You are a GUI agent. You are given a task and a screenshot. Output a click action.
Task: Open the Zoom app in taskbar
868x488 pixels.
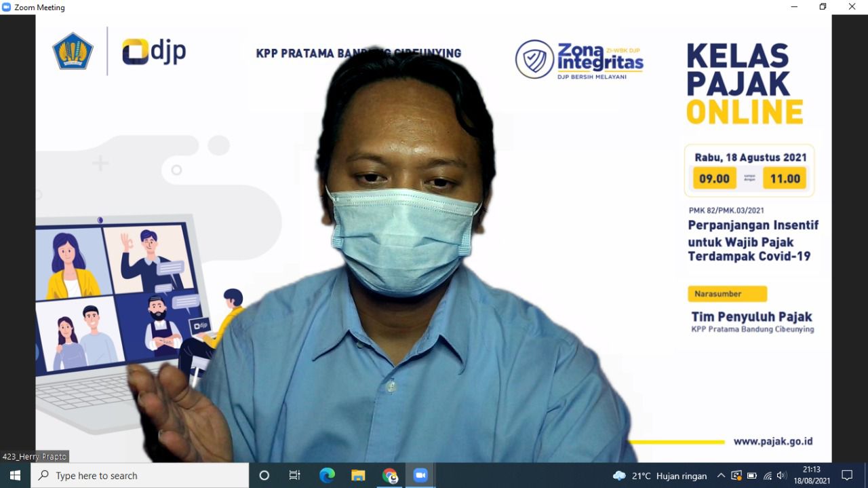pyautogui.click(x=420, y=476)
